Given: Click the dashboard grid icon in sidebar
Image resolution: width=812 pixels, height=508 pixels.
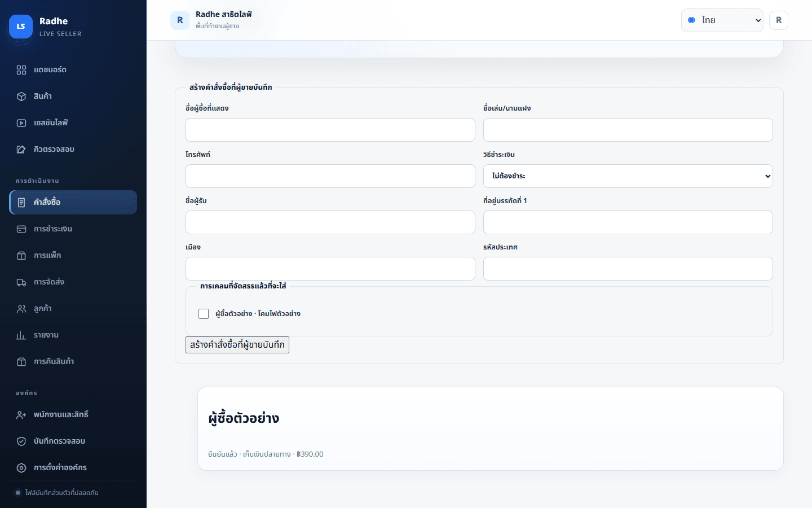Looking at the screenshot, I should (21, 70).
